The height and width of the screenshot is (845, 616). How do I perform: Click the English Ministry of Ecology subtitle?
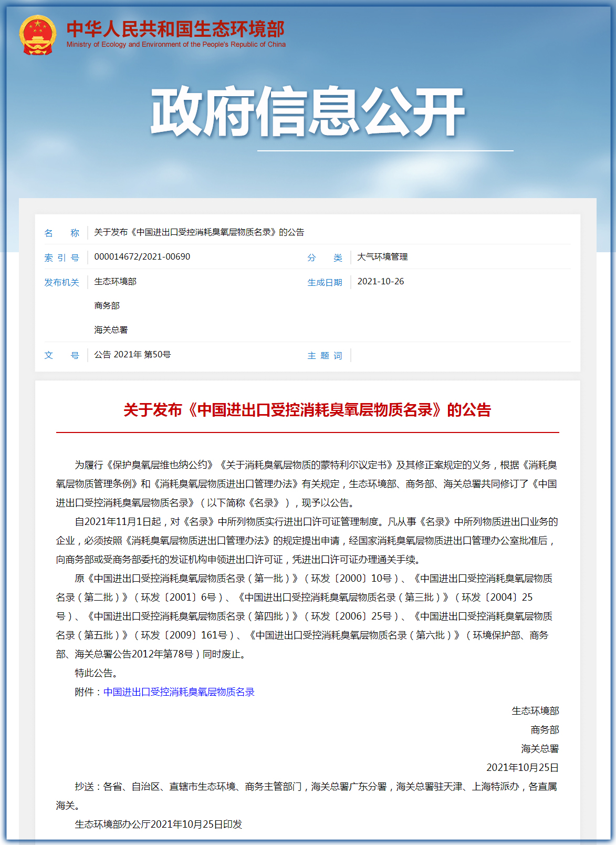[x=176, y=45]
